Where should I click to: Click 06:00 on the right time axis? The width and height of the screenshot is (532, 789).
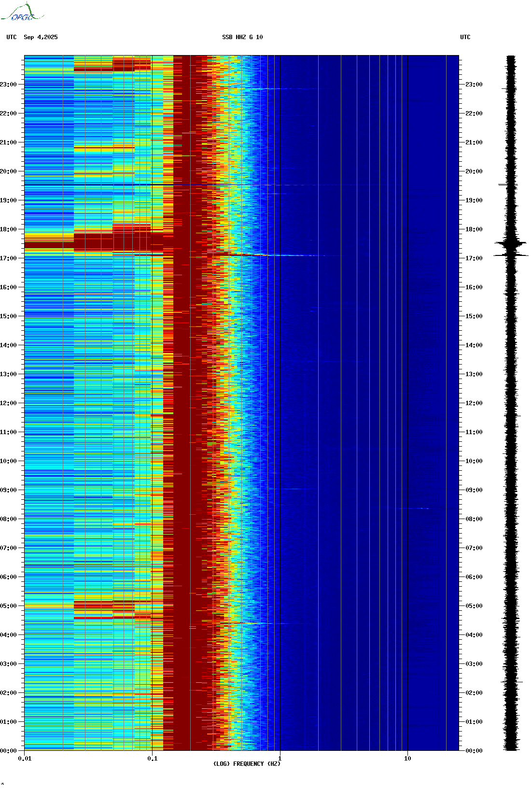[474, 577]
